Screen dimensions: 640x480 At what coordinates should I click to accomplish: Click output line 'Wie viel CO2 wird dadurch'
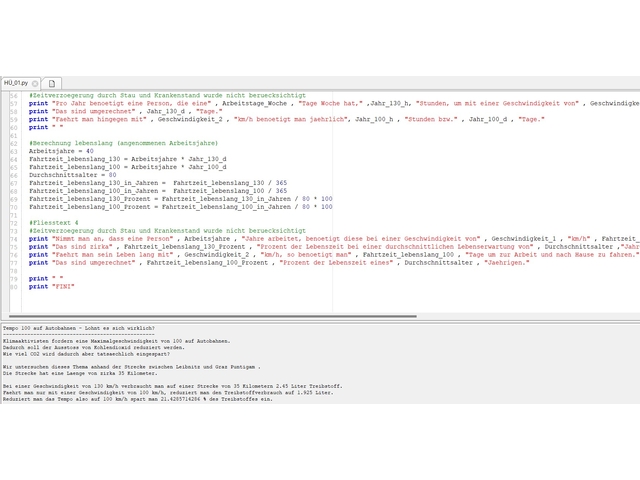coord(86,354)
